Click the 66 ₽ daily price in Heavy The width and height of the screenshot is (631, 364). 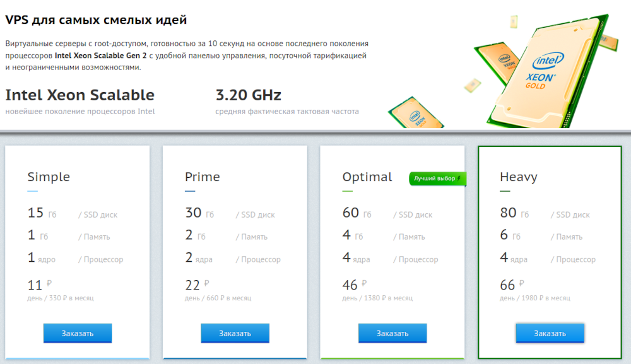point(512,285)
